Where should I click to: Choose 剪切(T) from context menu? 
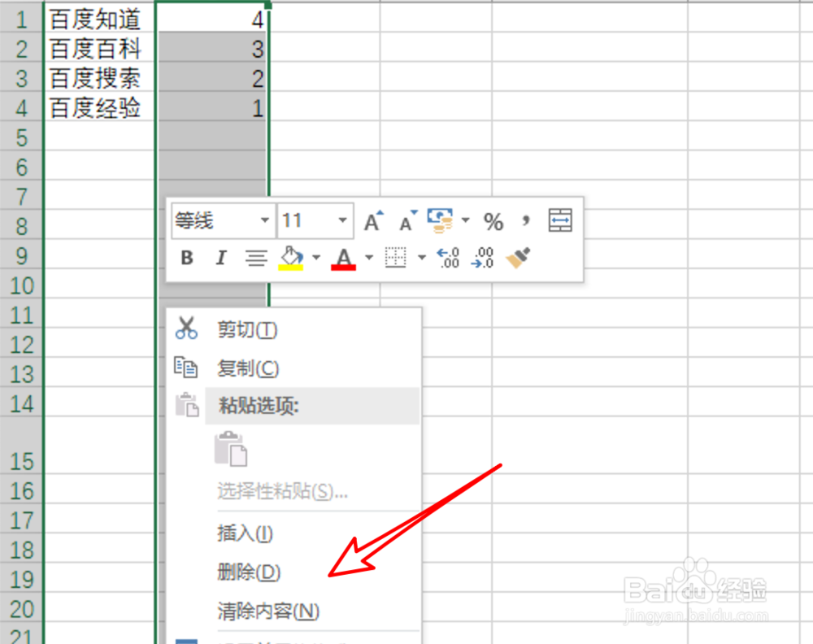(x=294, y=330)
